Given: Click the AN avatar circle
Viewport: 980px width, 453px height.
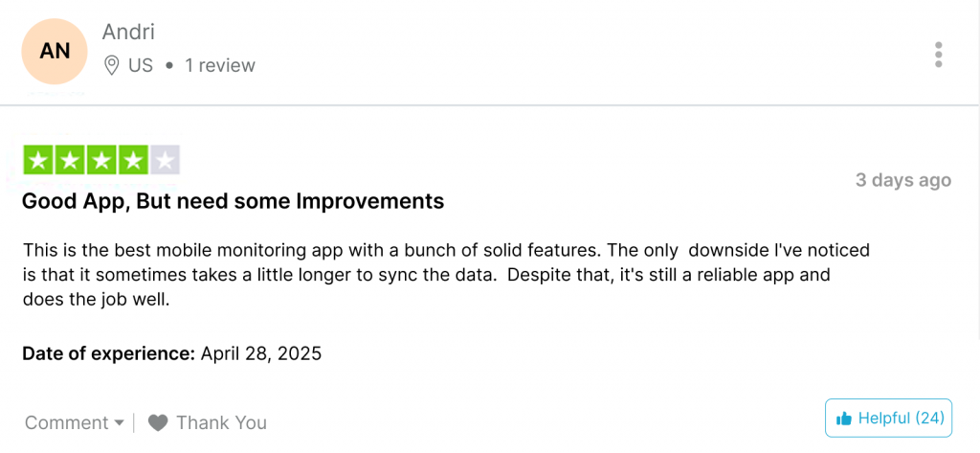Looking at the screenshot, I should pyautogui.click(x=55, y=52).
